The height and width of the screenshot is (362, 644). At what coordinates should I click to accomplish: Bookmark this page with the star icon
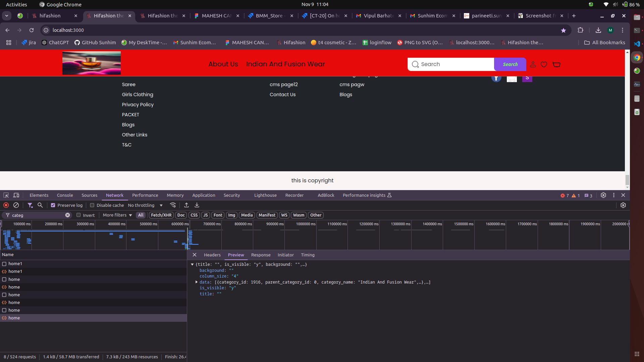[x=563, y=31]
